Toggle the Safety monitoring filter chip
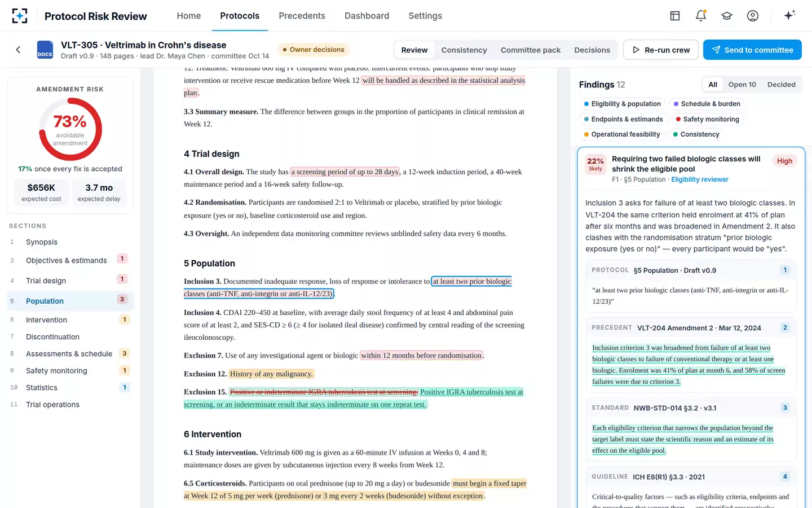Screen dimensions: 812x508 point(707,119)
